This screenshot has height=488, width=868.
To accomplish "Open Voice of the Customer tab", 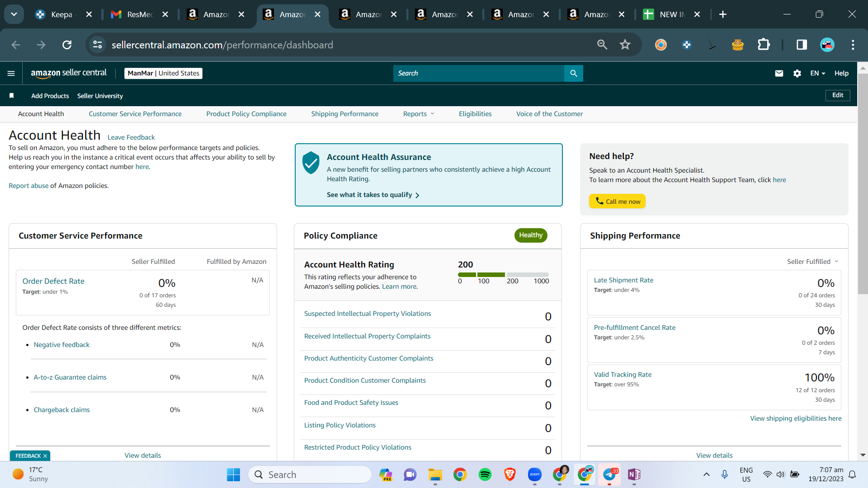I will point(550,114).
